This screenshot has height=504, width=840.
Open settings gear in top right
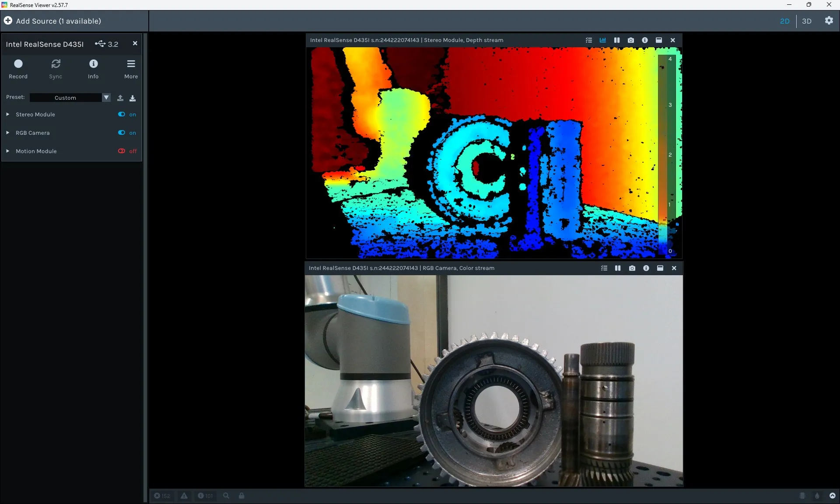click(829, 21)
